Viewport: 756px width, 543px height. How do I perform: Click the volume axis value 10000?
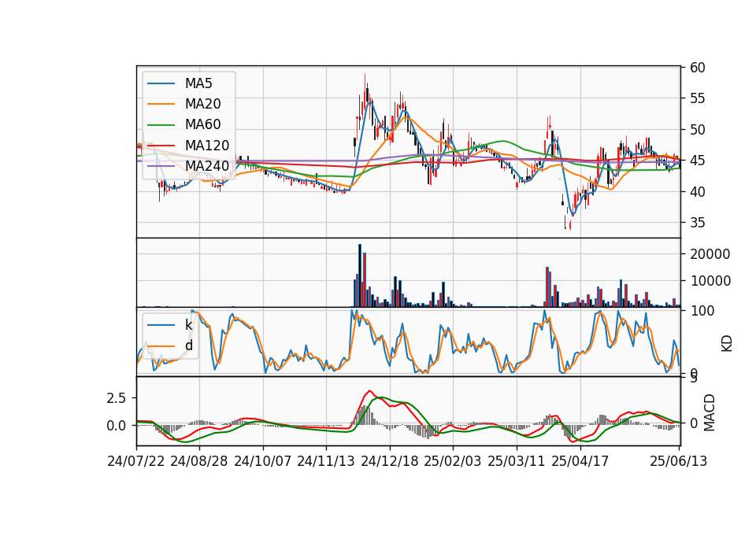click(x=710, y=281)
